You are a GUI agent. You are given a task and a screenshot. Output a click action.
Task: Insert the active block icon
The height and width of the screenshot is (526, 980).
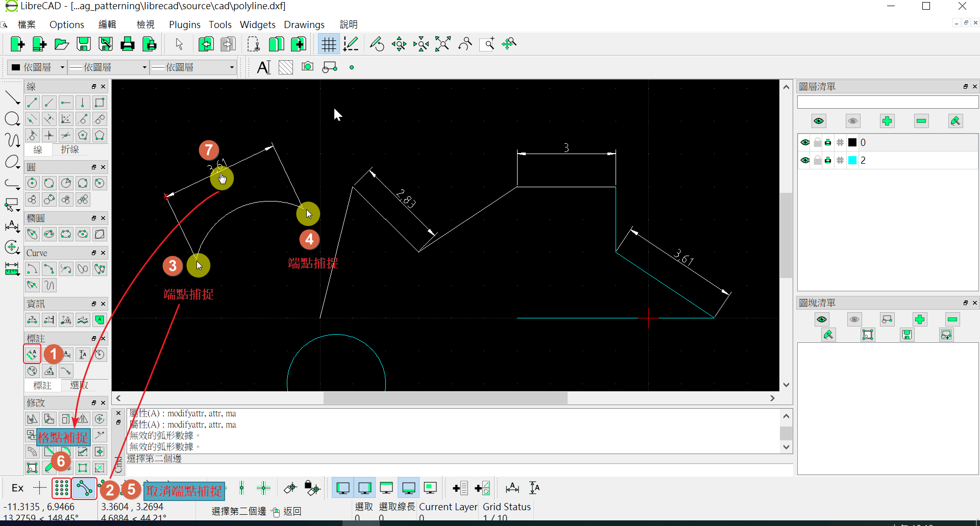(946, 335)
